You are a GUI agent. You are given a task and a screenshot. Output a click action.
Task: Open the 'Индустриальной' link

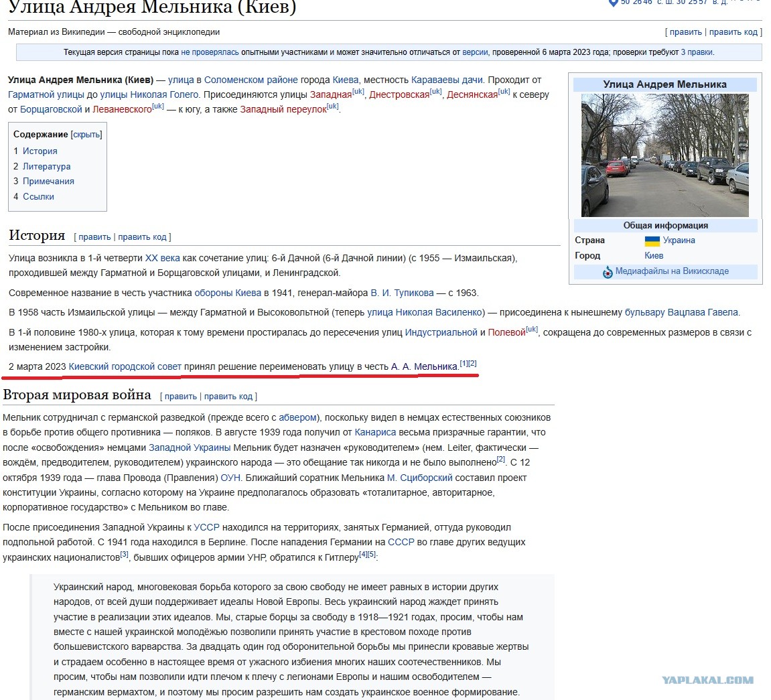click(441, 333)
